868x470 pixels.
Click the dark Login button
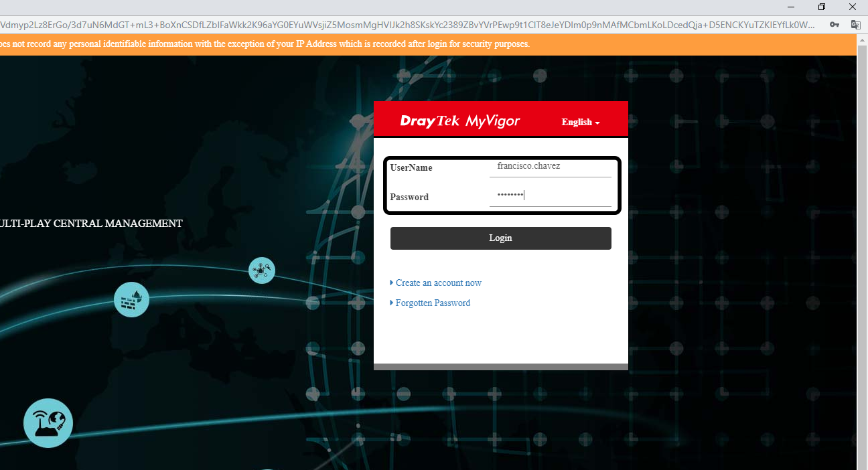[x=500, y=238]
